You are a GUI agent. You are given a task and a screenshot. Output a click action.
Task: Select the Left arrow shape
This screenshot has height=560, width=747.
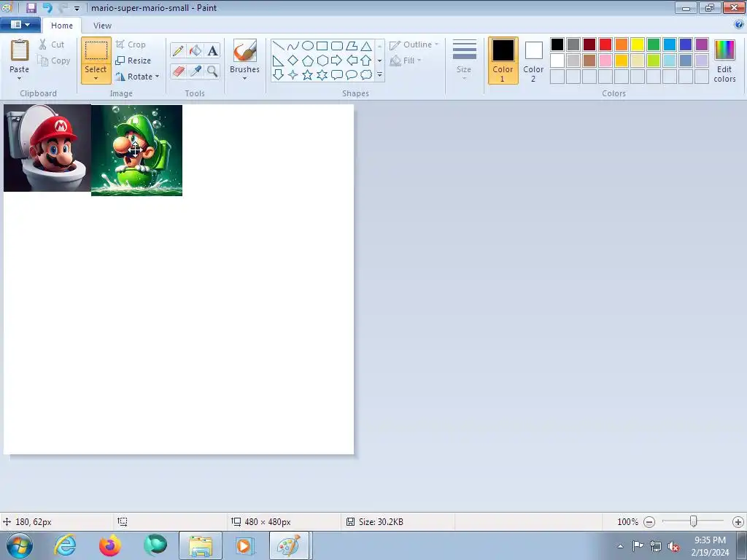pos(352,61)
